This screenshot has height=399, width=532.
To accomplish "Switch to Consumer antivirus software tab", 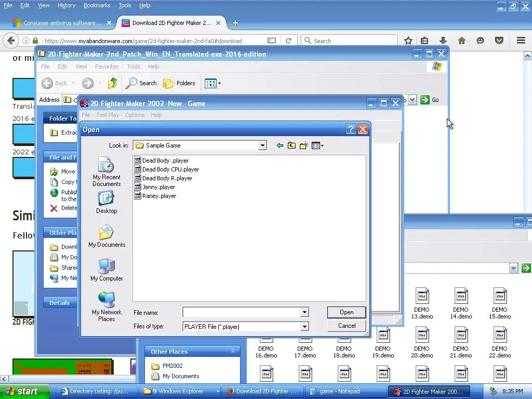I will click(x=61, y=23).
